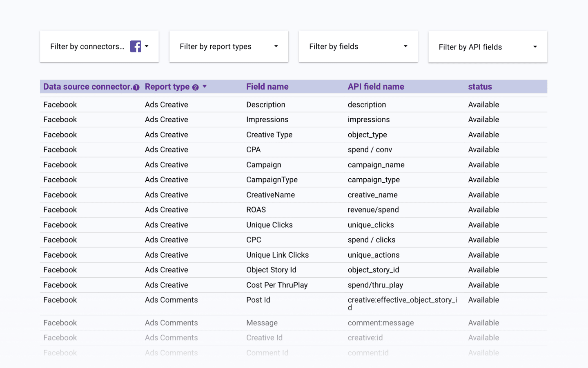Viewport: 588px width, 368px height.
Task: Click the sort chevron on Report type column
Action: tap(204, 87)
